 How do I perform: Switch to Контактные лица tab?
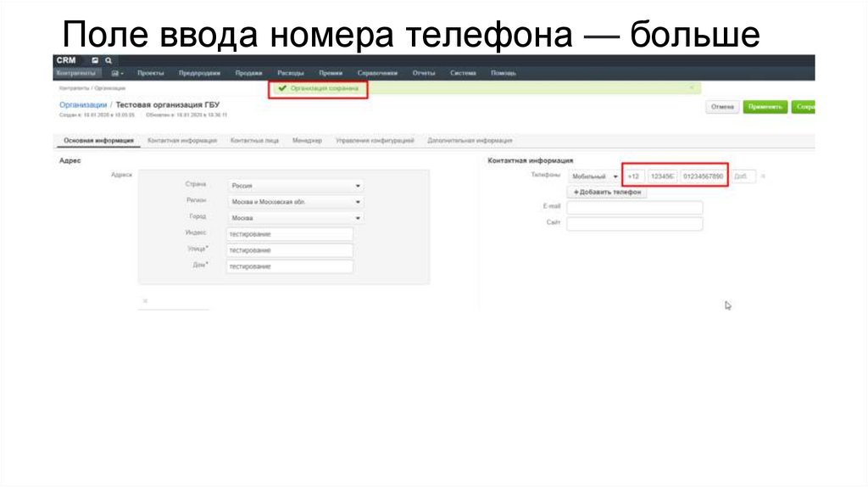coord(254,141)
